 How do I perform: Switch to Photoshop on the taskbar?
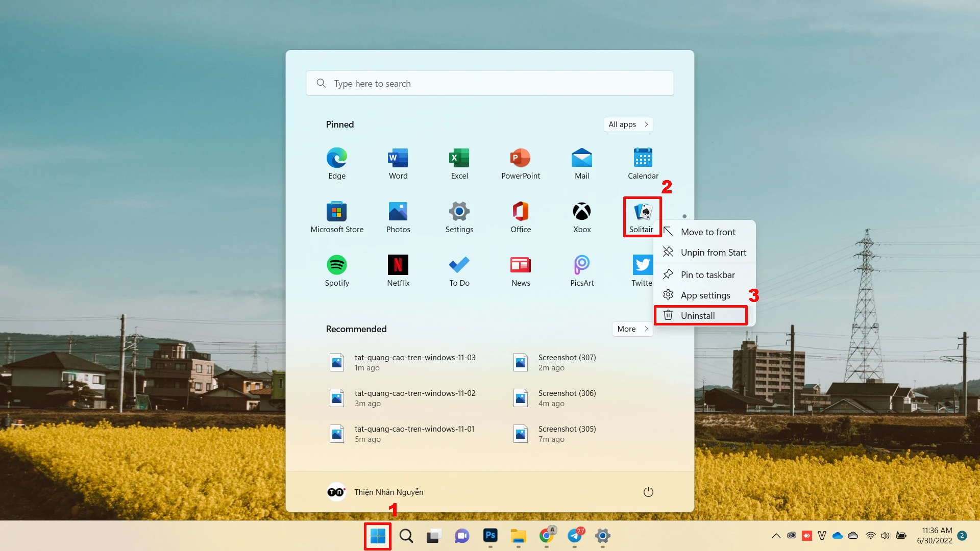click(x=490, y=536)
